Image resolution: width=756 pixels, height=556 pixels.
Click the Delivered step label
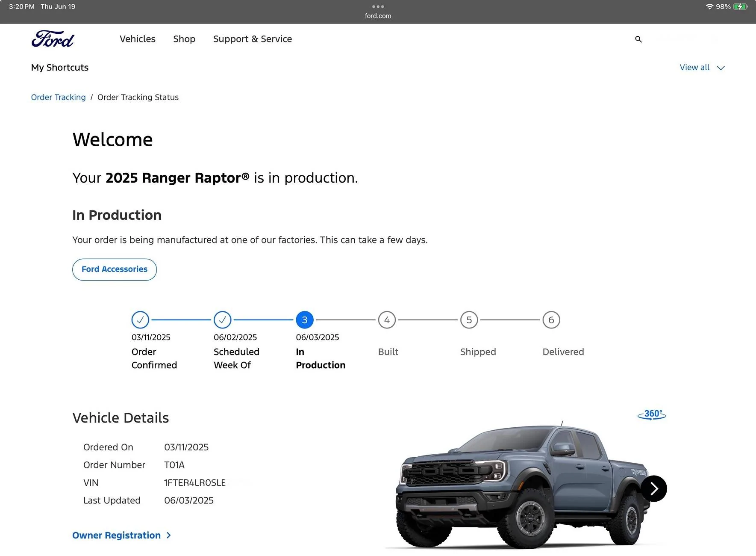pos(563,352)
